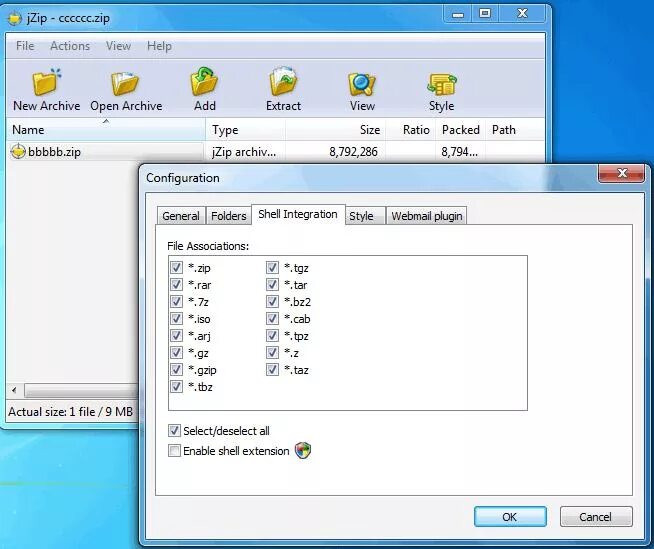Click status bar Actual size text
This screenshot has width=654, height=549.
[70, 412]
